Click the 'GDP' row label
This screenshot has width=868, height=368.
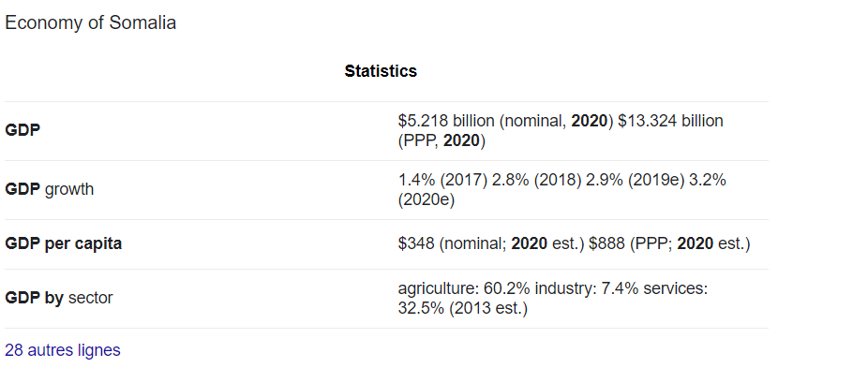(x=22, y=131)
